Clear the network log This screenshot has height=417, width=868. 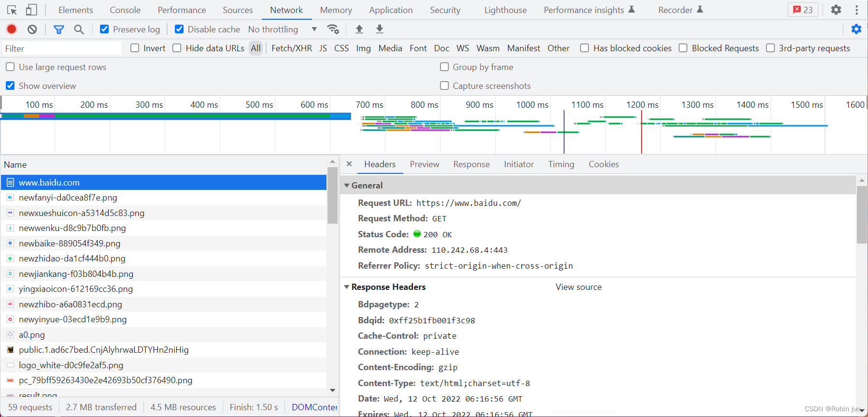coord(32,29)
